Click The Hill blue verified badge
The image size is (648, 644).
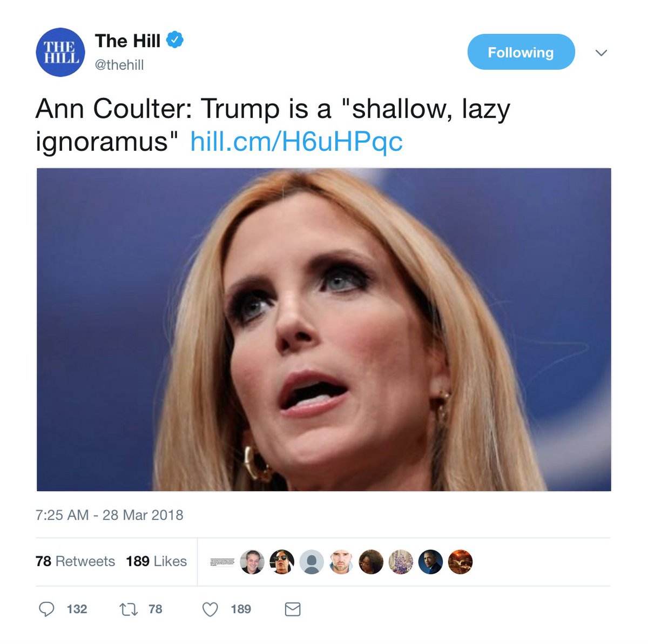(174, 40)
